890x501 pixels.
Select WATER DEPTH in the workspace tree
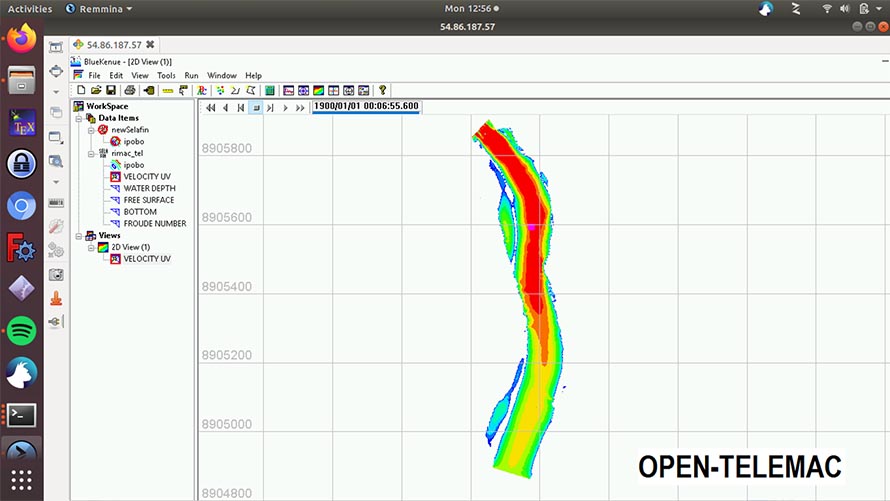[x=149, y=188]
